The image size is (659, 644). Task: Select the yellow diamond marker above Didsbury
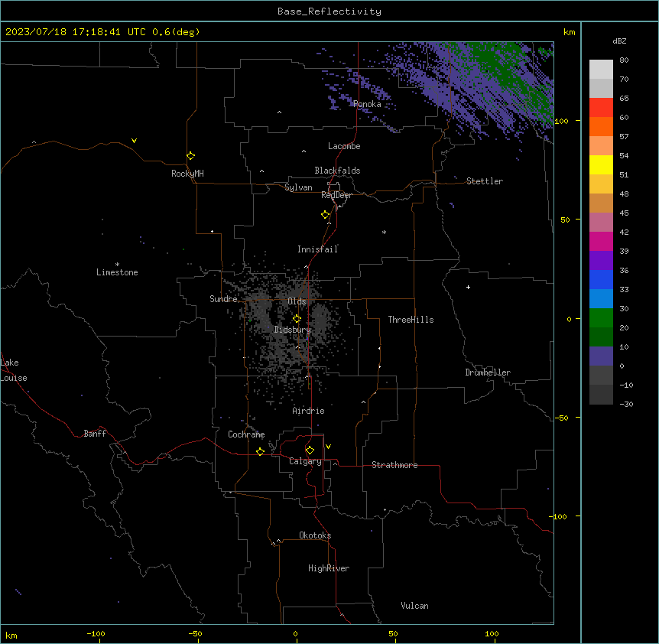297,319
